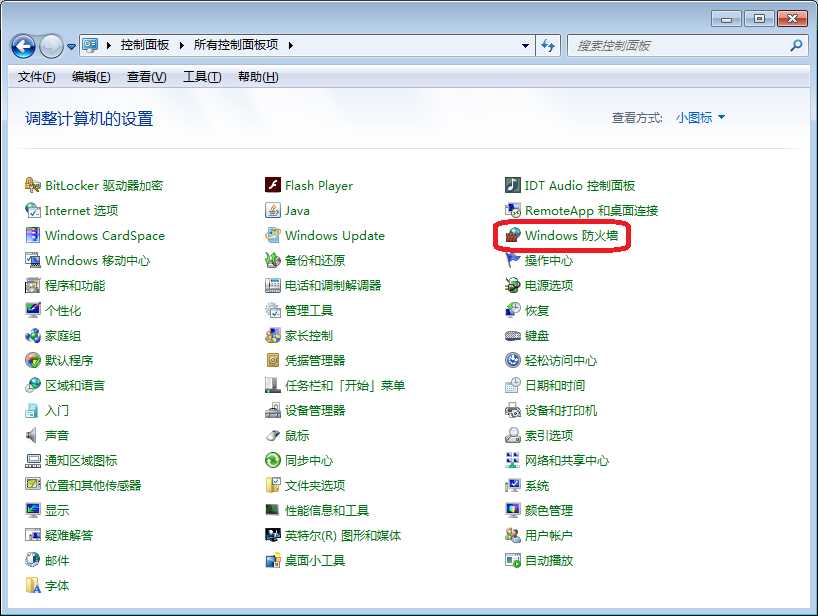Open the 文件(F) menu
This screenshot has height=616, width=818.
tap(37, 77)
